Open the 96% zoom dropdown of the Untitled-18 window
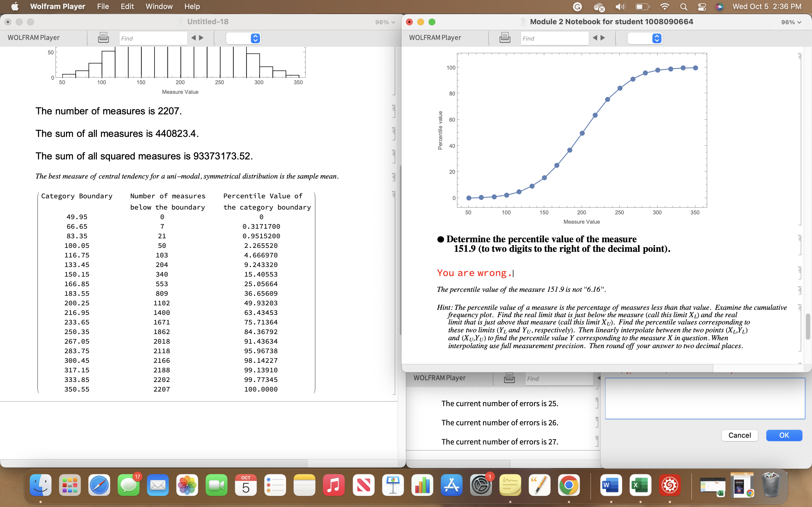 385,22
